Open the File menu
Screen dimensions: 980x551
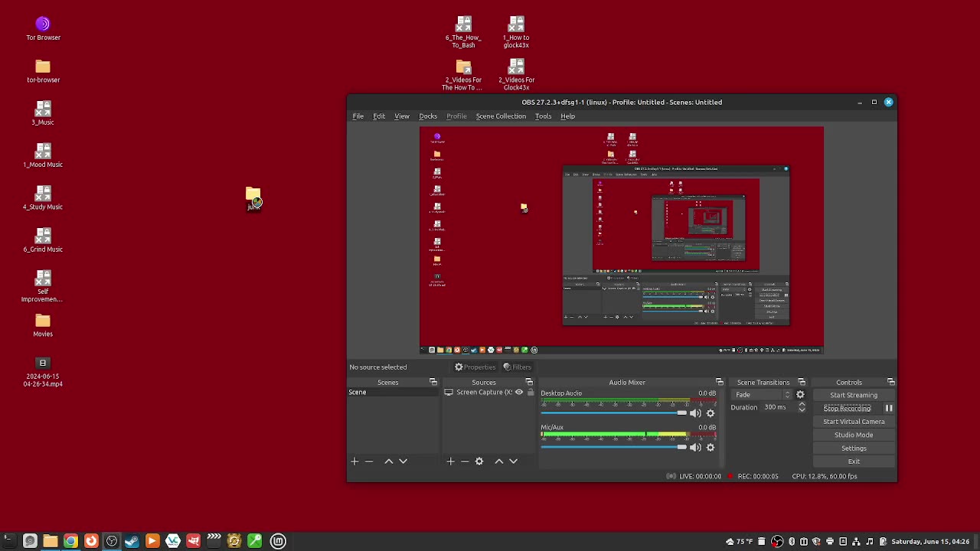point(358,116)
